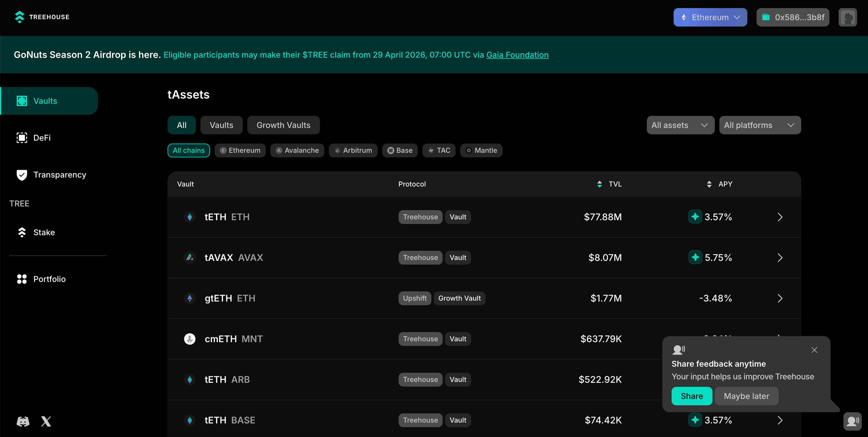The image size is (868, 437).
Task: Open the Discord community icon
Action: [x=23, y=421]
